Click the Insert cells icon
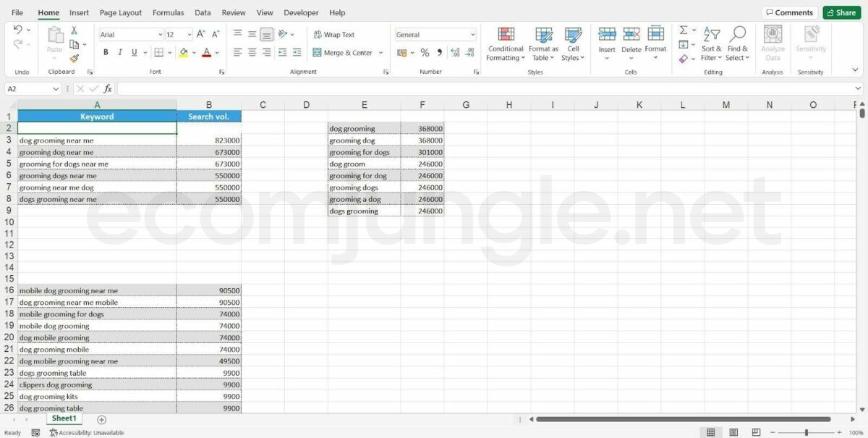Viewport: 868px width, 438px height. click(607, 35)
